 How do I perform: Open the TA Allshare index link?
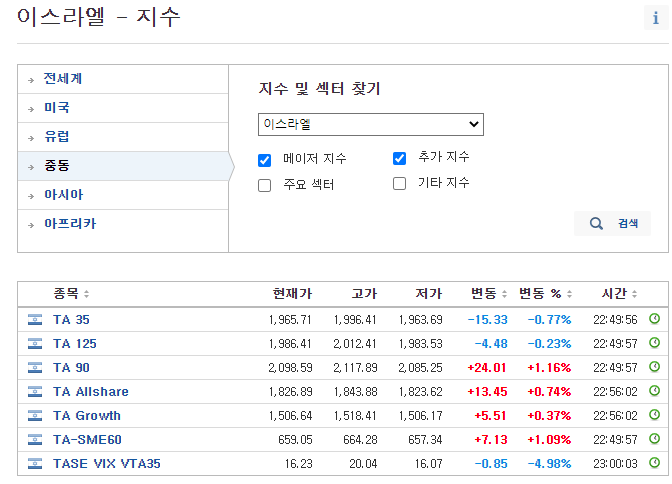(91, 392)
